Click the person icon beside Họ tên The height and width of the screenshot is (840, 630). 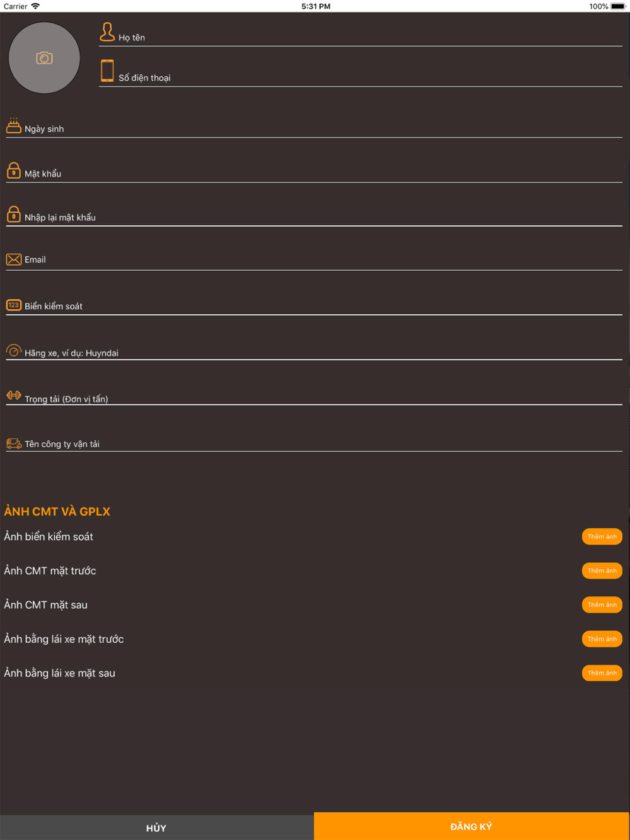click(x=107, y=31)
